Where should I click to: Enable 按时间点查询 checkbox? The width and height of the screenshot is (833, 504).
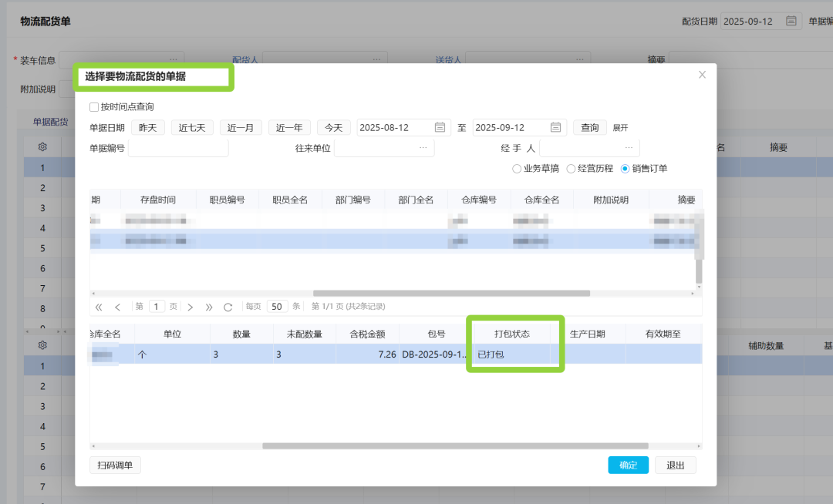(94, 107)
